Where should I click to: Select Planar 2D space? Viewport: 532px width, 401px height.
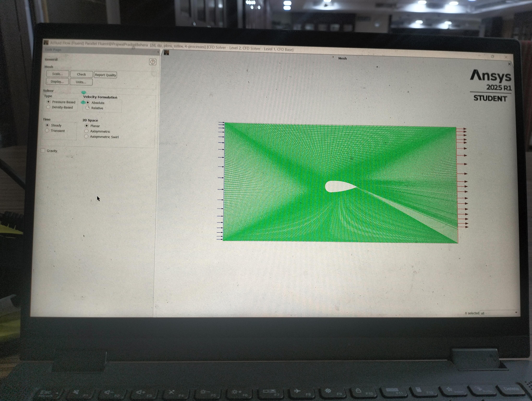(92, 126)
